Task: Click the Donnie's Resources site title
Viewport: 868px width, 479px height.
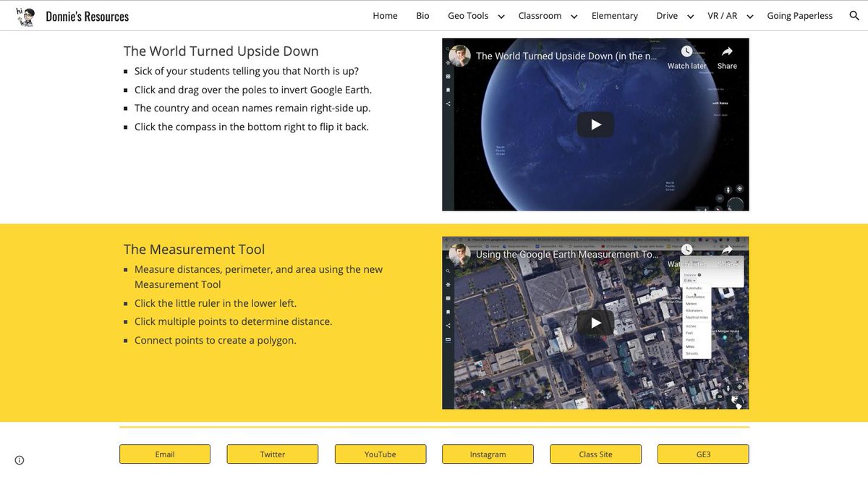Action: pyautogui.click(x=87, y=16)
